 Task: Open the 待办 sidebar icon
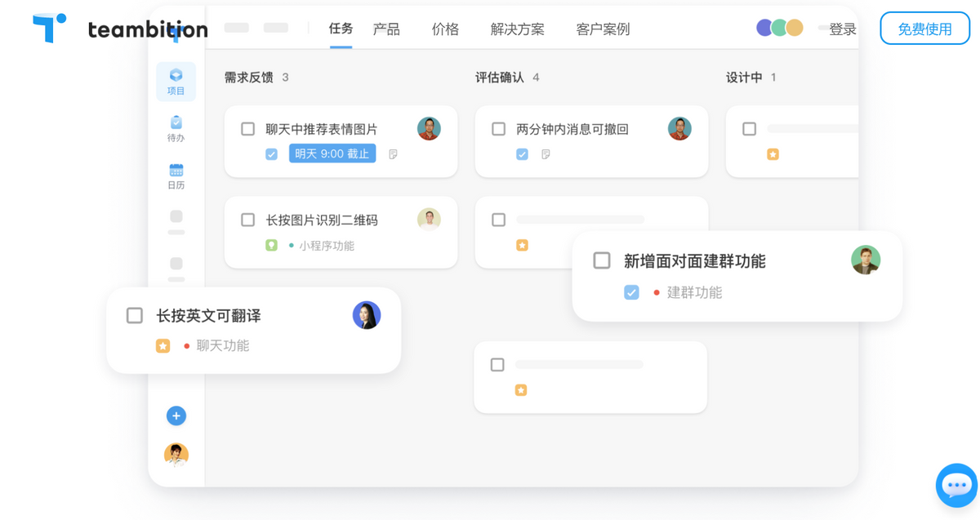176,129
